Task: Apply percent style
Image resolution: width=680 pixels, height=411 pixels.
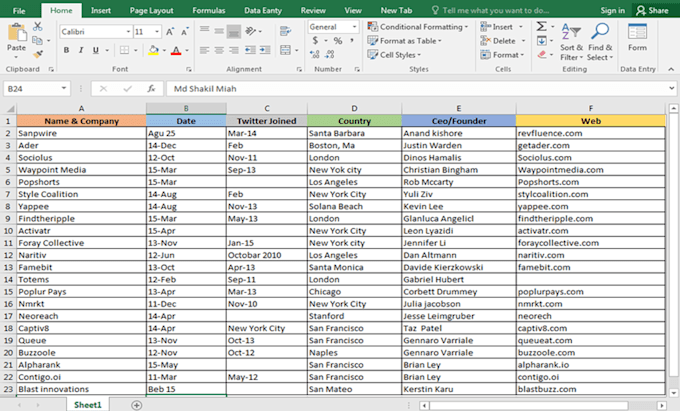Action: [338, 41]
